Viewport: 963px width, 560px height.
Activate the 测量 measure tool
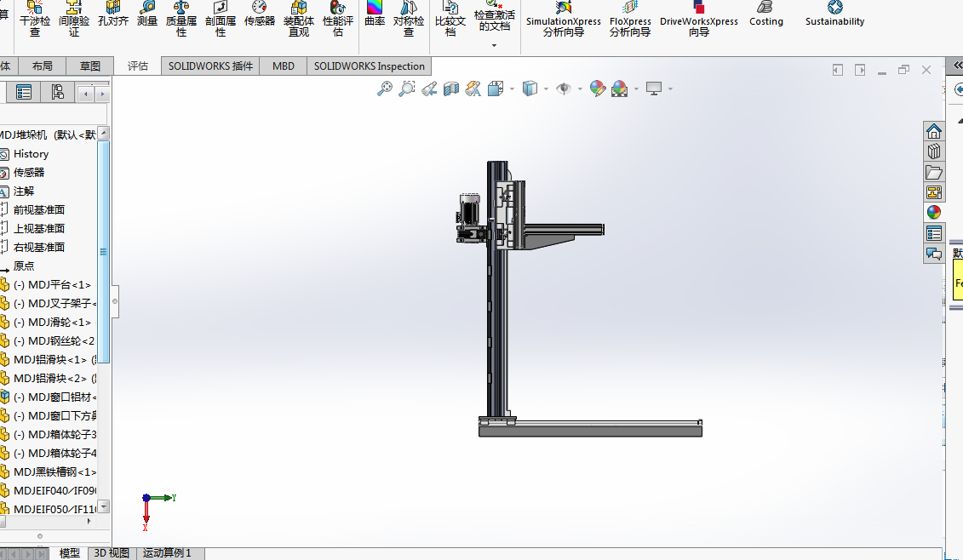[x=147, y=14]
